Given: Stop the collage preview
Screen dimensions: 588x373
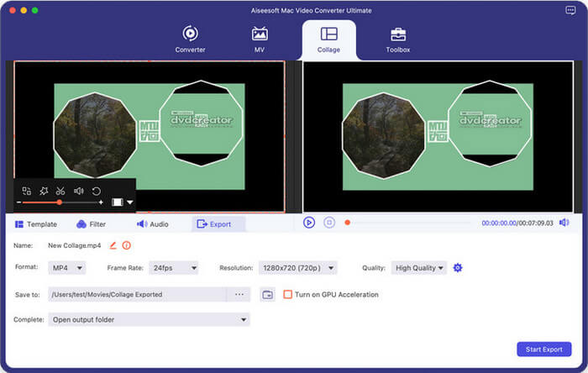Looking at the screenshot, I should point(329,223).
